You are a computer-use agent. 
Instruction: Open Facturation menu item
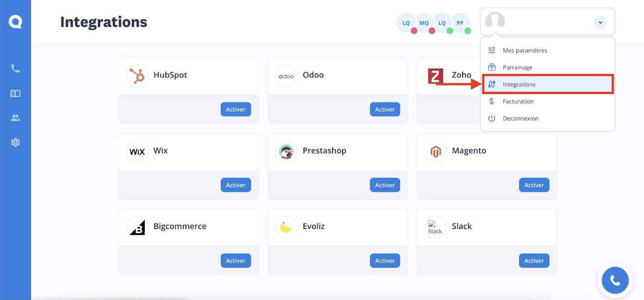click(547, 101)
